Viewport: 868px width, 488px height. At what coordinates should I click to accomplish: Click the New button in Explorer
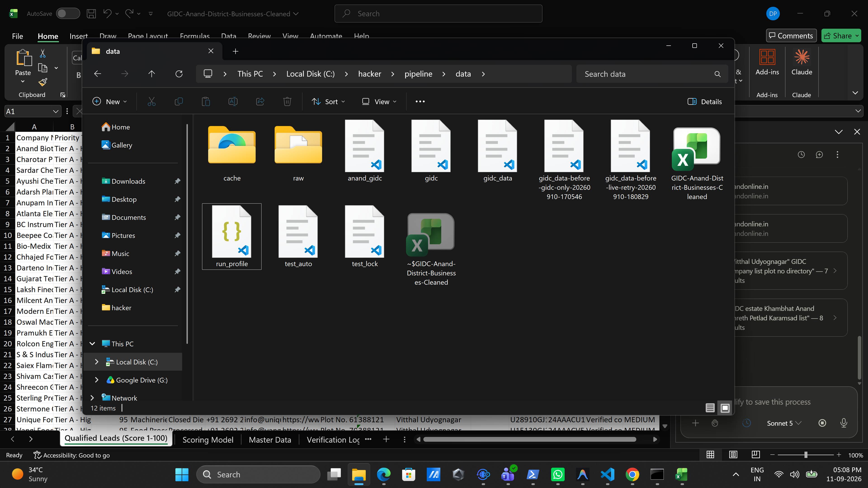[x=109, y=101]
